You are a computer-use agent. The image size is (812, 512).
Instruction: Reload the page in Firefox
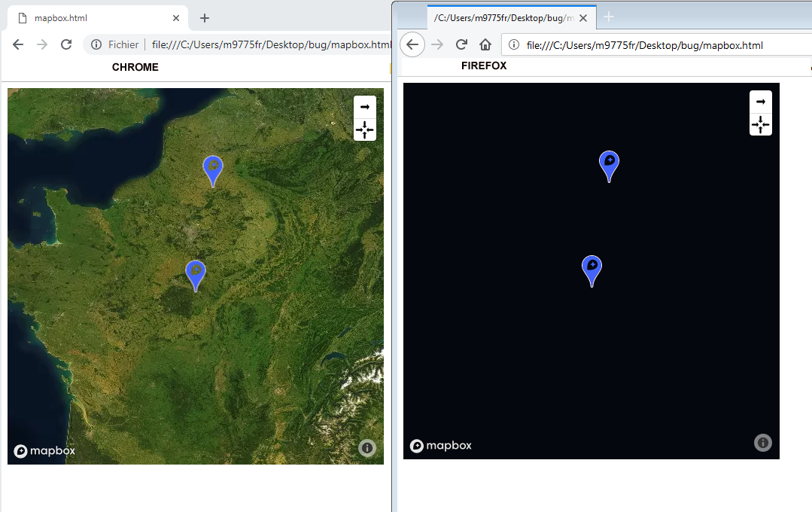tap(461, 44)
